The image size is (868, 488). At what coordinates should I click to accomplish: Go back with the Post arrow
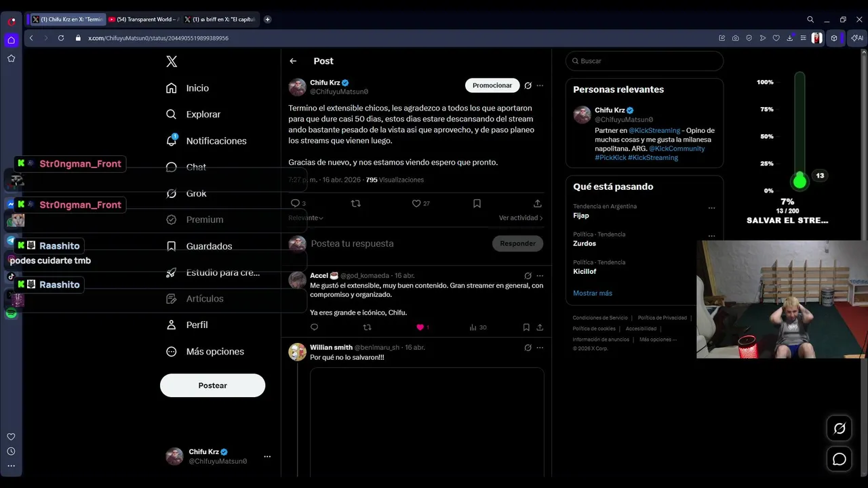click(x=293, y=61)
